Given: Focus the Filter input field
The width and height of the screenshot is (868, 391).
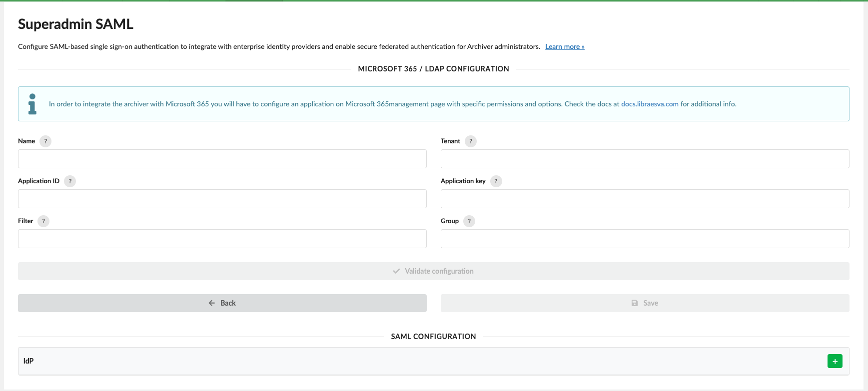Looking at the screenshot, I should point(222,239).
